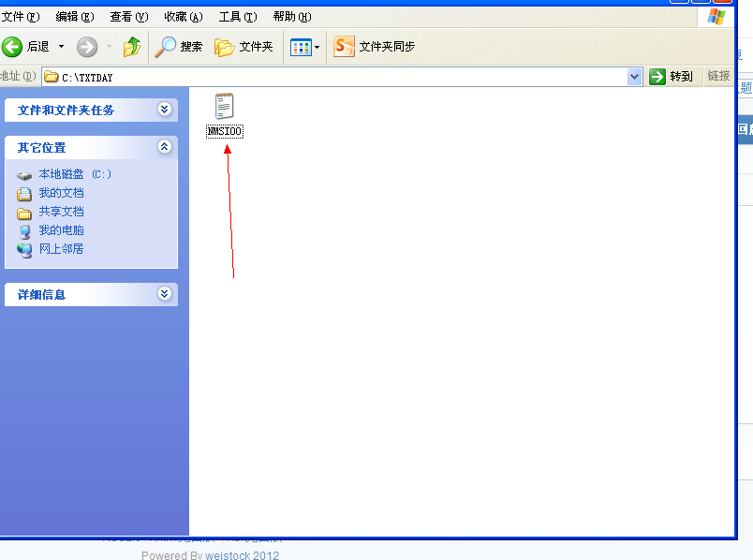Click the Go (转到) button

672,77
